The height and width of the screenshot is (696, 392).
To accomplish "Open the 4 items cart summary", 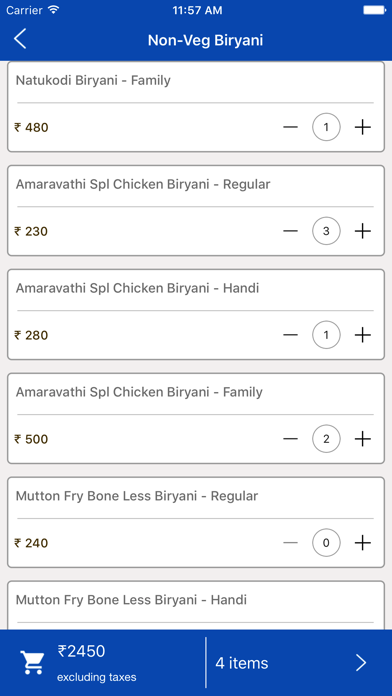I will pos(242,663).
